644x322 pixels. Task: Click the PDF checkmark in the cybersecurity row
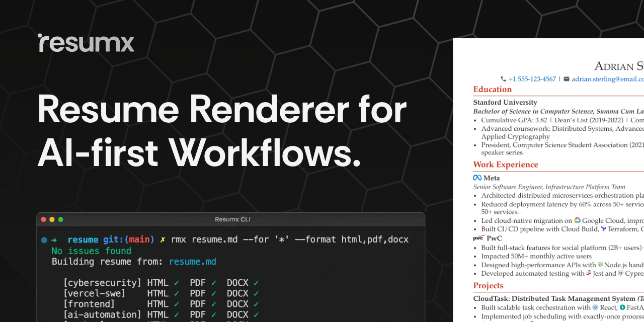tap(214, 283)
